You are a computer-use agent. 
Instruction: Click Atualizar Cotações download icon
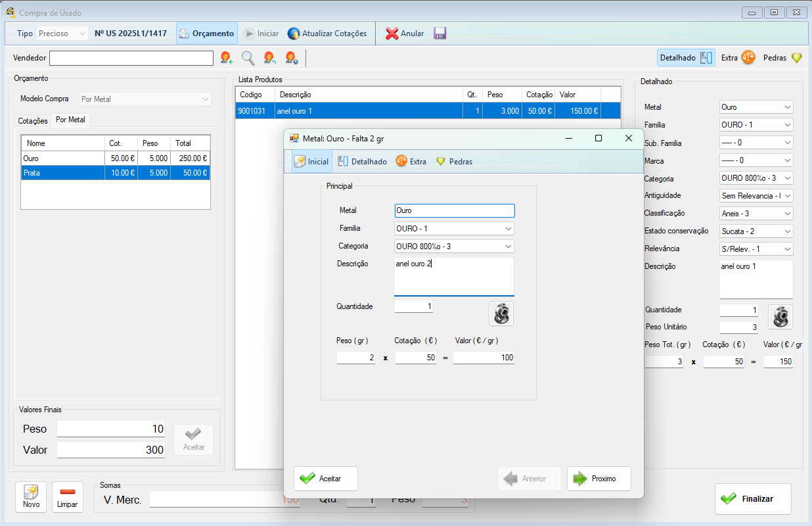(294, 34)
